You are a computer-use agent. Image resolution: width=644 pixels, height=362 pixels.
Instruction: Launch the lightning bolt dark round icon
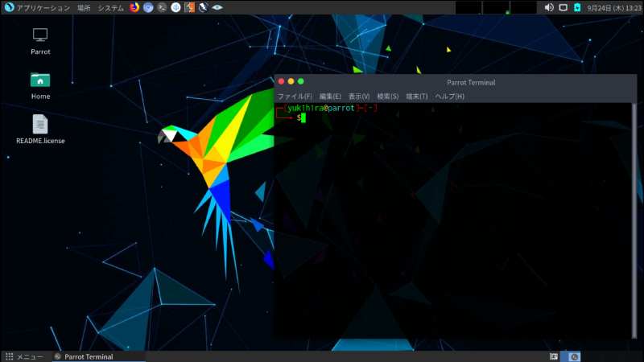coord(204,7)
